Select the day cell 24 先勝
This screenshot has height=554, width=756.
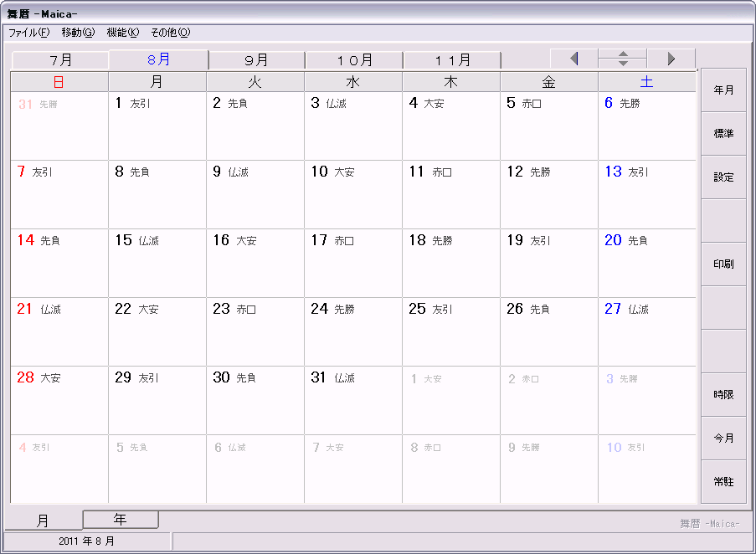click(353, 332)
